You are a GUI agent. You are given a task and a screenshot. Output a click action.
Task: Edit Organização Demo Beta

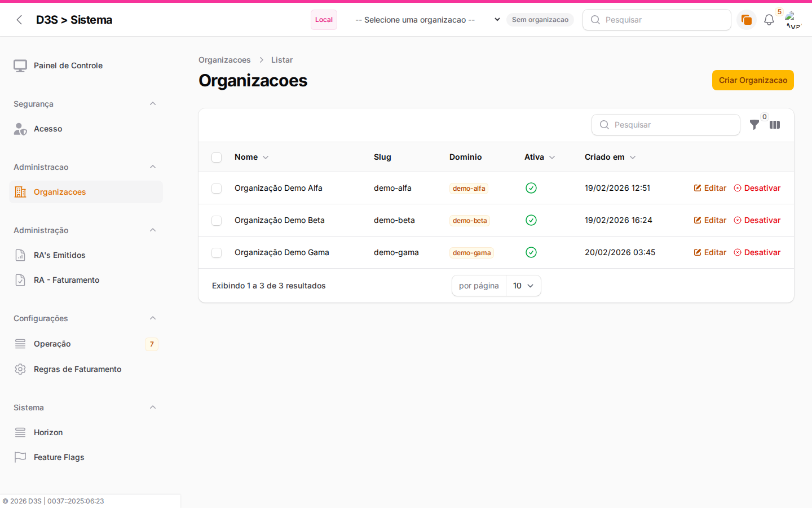click(x=710, y=220)
